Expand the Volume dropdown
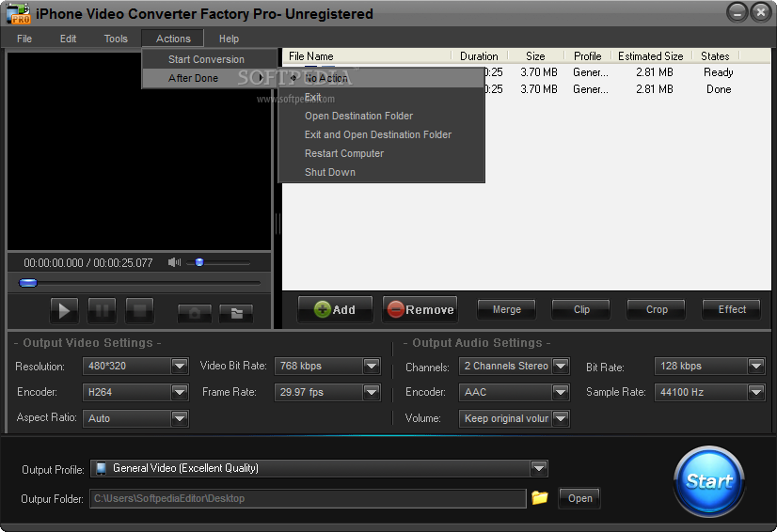 click(561, 418)
